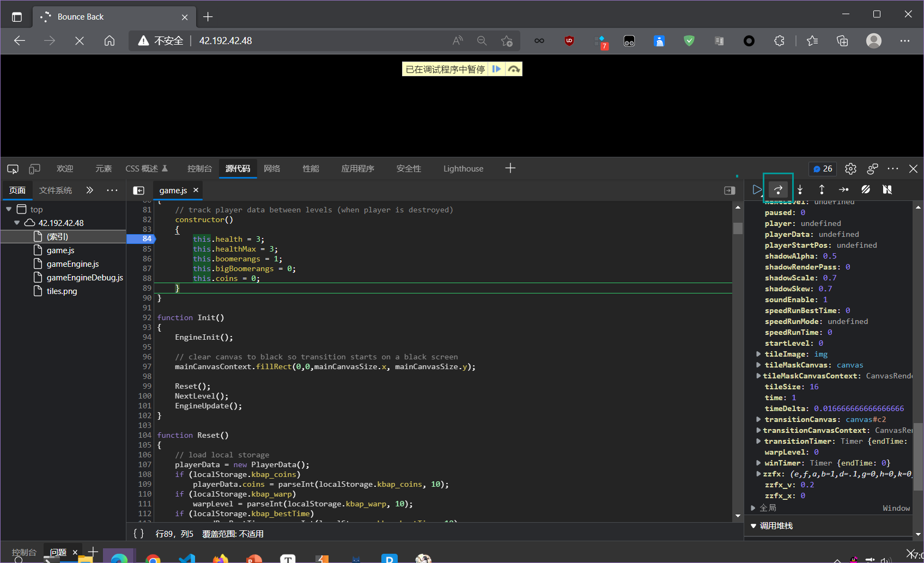Resume script execution in debugger toolbar
Screen dimensions: 924x563
click(x=757, y=189)
